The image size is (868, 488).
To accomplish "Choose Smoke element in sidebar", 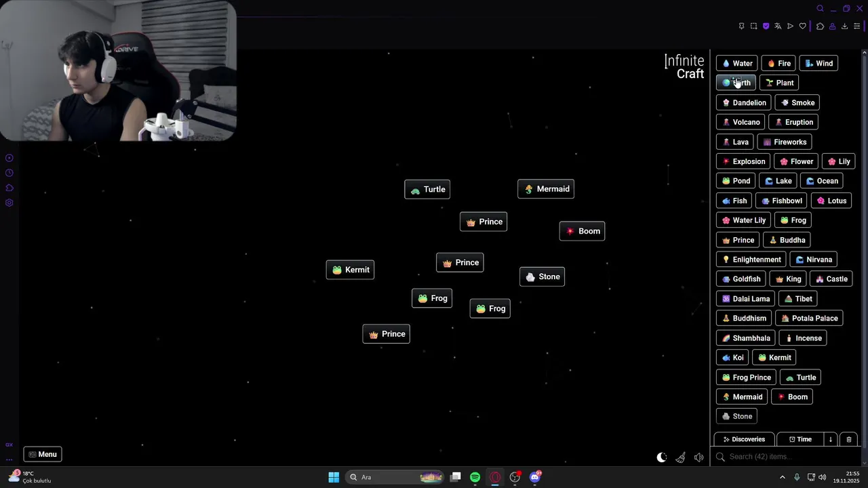I will click(797, 102).
